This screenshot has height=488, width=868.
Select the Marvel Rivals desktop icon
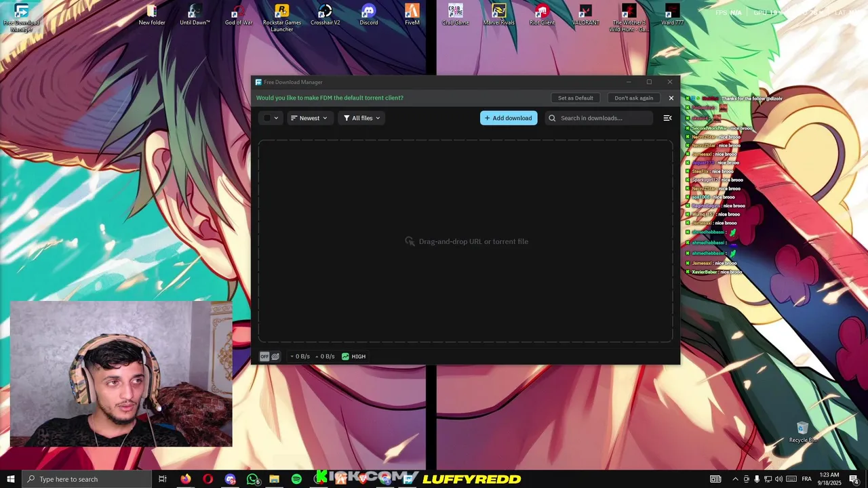(x=499, y=15)
